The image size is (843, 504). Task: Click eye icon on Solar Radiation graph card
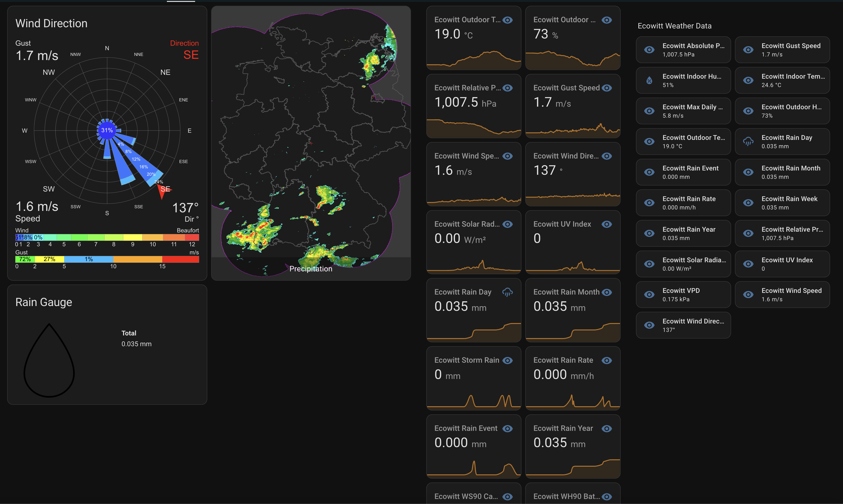(508, 224)
